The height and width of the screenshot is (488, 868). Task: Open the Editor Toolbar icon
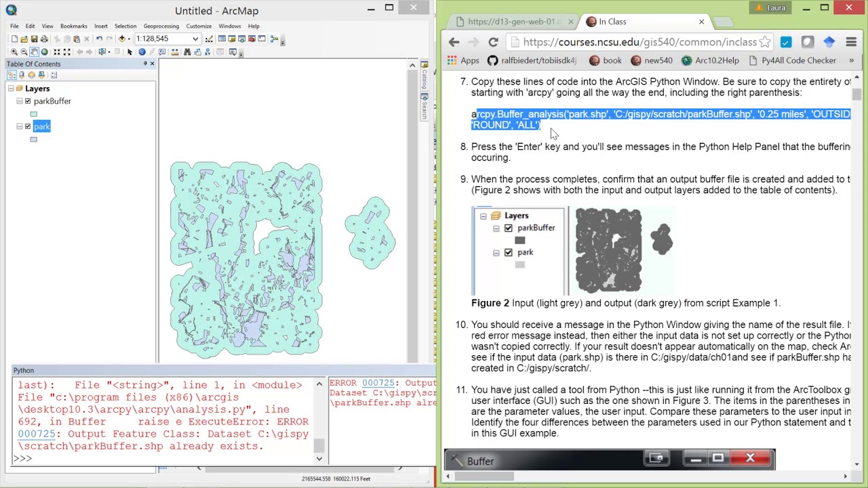click(209, 39)
